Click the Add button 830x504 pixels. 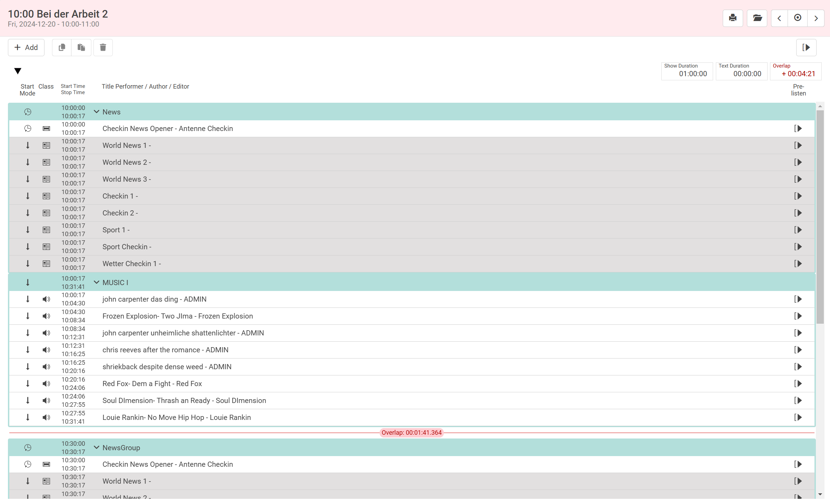click(26, 47)
